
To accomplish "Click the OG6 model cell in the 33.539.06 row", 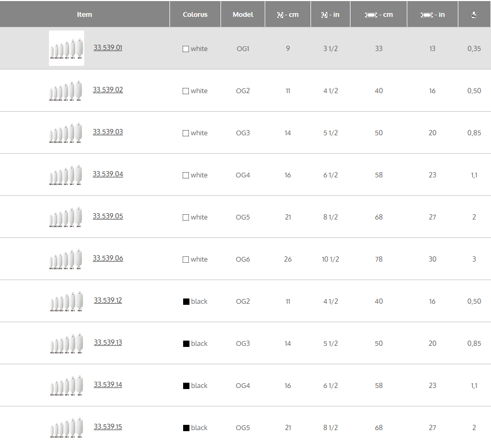I will pyautogui.click(x=243, y=259).
